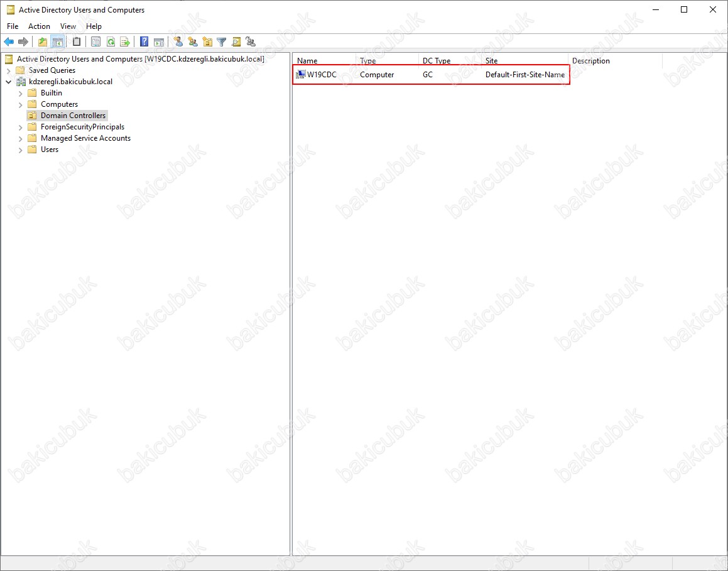
Task: Create a new group via toolbar icon
Action: point(193,42)
